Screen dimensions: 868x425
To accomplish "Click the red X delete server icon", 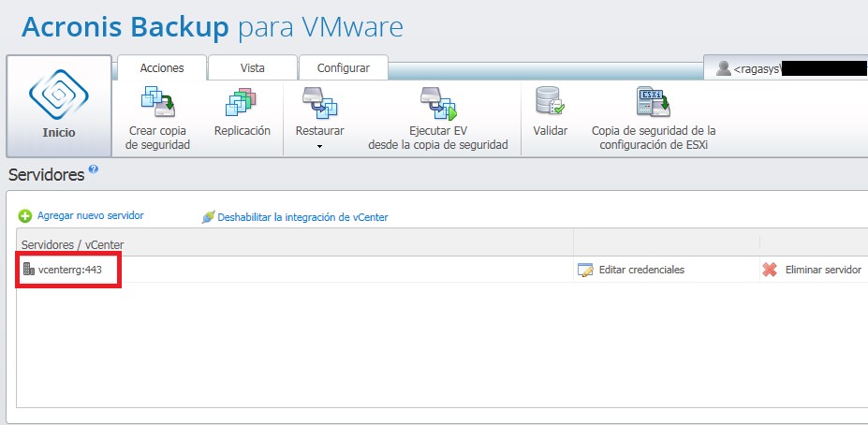I will (770, 270).
